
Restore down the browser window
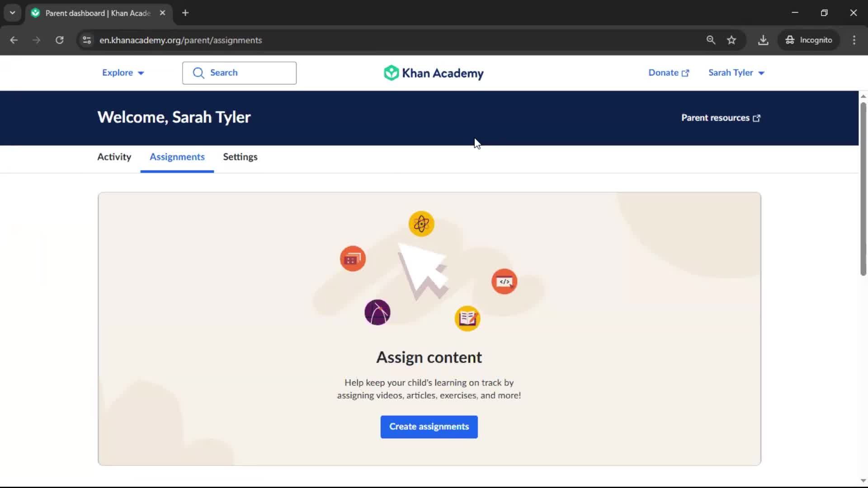[x=824, y=13]
